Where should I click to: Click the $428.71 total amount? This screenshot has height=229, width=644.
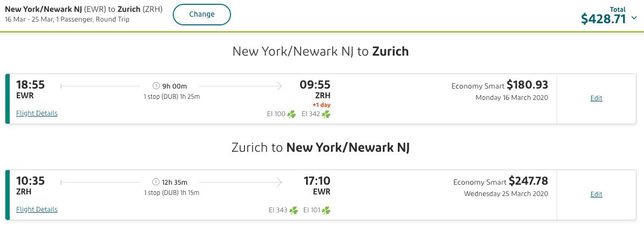coord(603,19)
